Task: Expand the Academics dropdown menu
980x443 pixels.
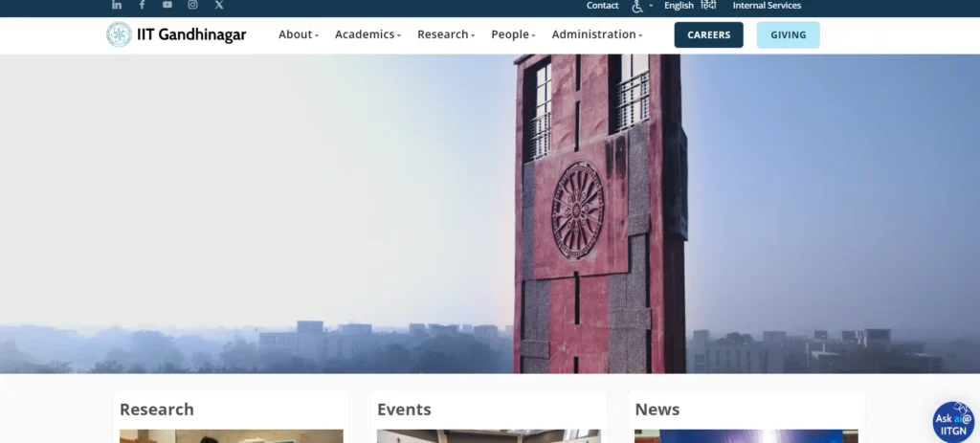Action: tap(368, 34)
